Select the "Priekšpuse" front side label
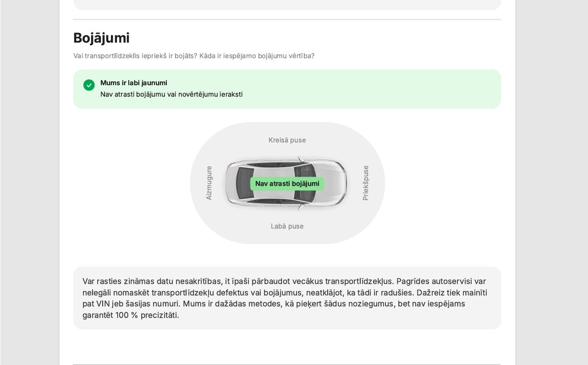Viewport: 588px width, 365px height. 365,183
